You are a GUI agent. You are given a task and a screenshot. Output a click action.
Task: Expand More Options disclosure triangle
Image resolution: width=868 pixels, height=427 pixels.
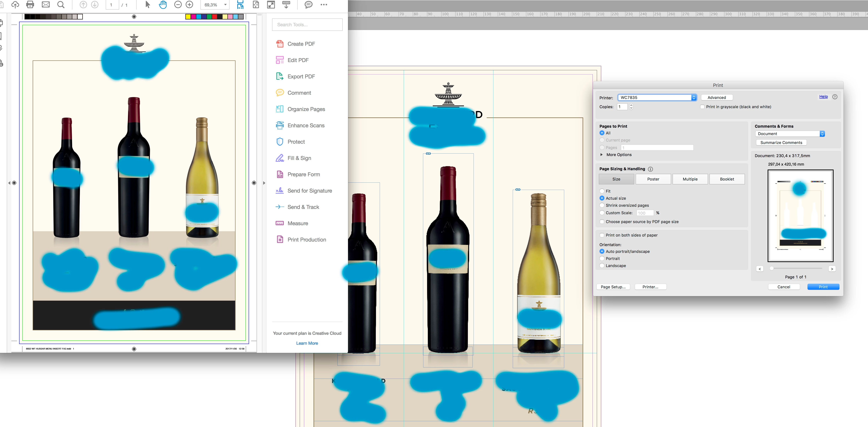point(601,155)
